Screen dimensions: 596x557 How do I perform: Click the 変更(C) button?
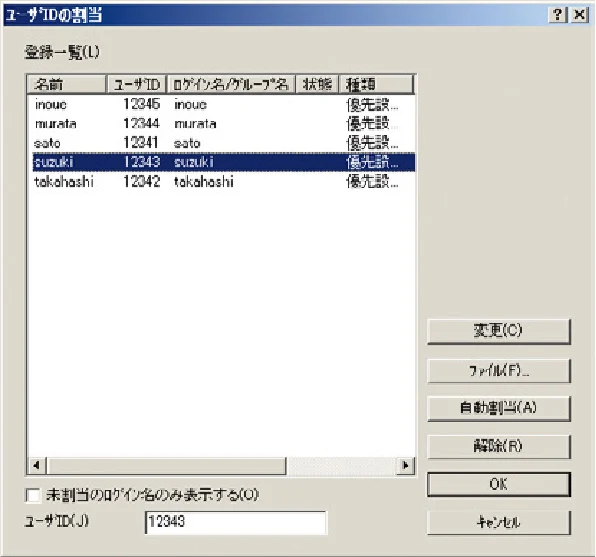pyautogui.click(x=499, y=331)
